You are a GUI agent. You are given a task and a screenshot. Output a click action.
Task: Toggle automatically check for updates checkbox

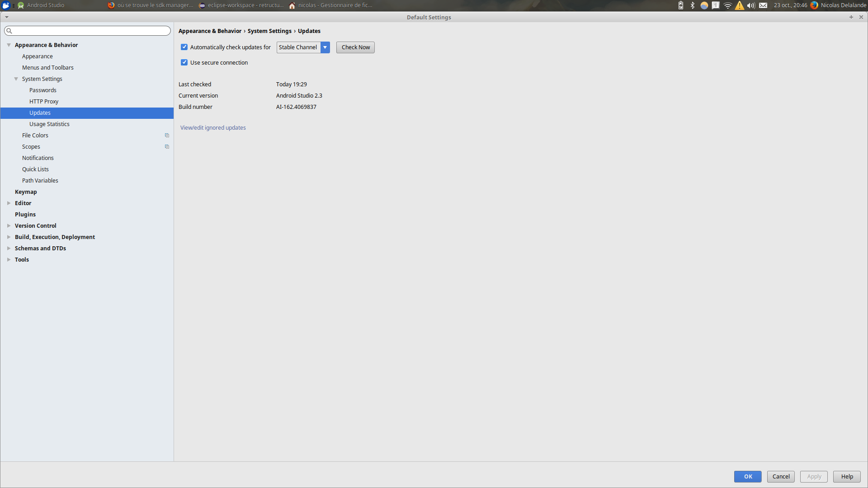click(x=184, y=47)
